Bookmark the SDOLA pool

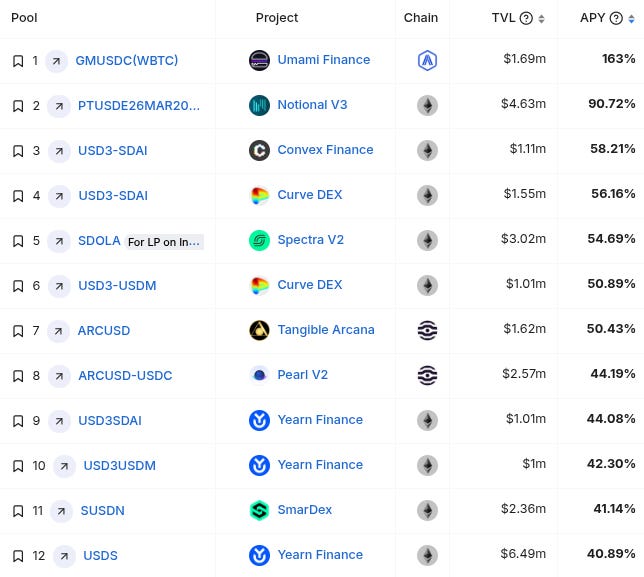(x=18, y=241)
